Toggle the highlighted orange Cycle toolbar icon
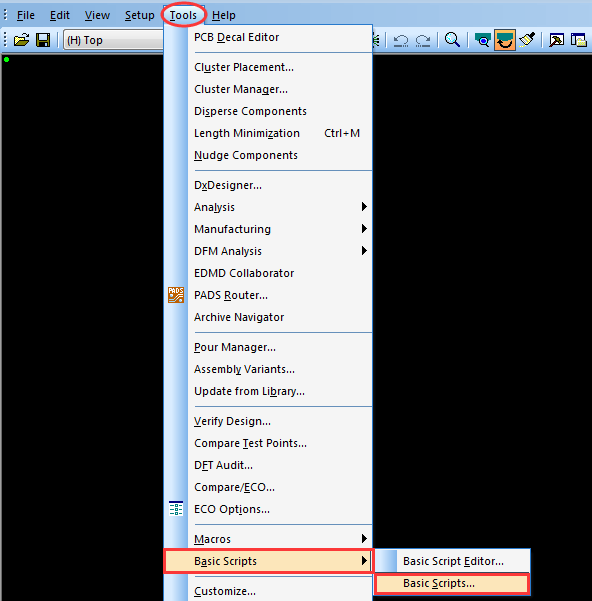592x601 pixels. tap(505, 40)
